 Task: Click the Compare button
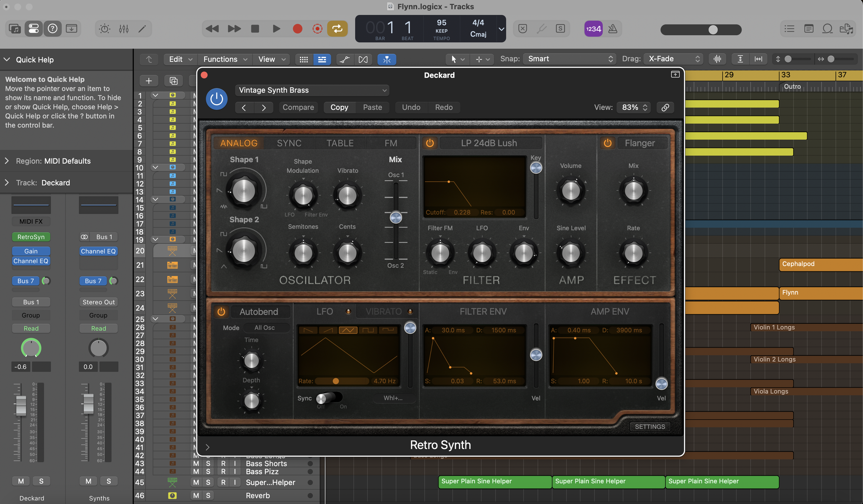298,107
